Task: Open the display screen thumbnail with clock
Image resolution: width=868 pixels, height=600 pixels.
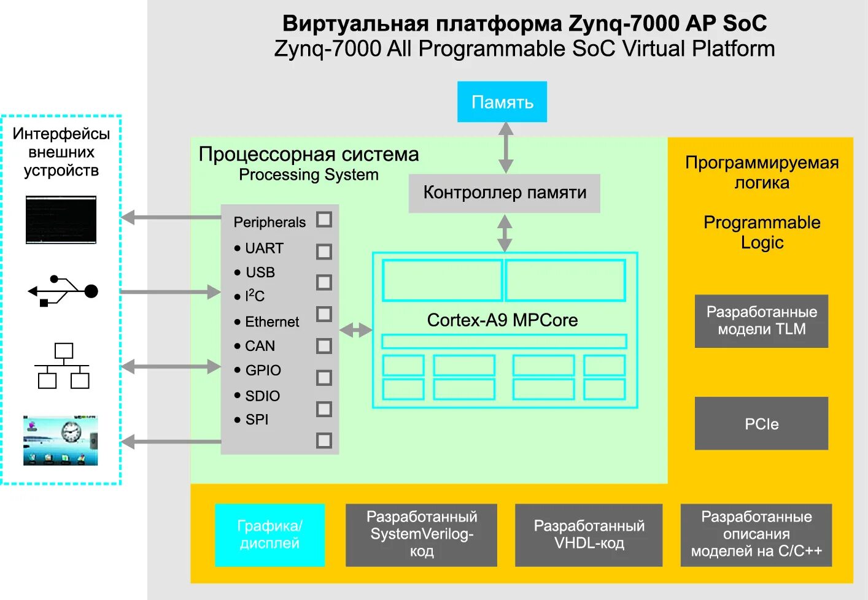Action: coord(60,440)
